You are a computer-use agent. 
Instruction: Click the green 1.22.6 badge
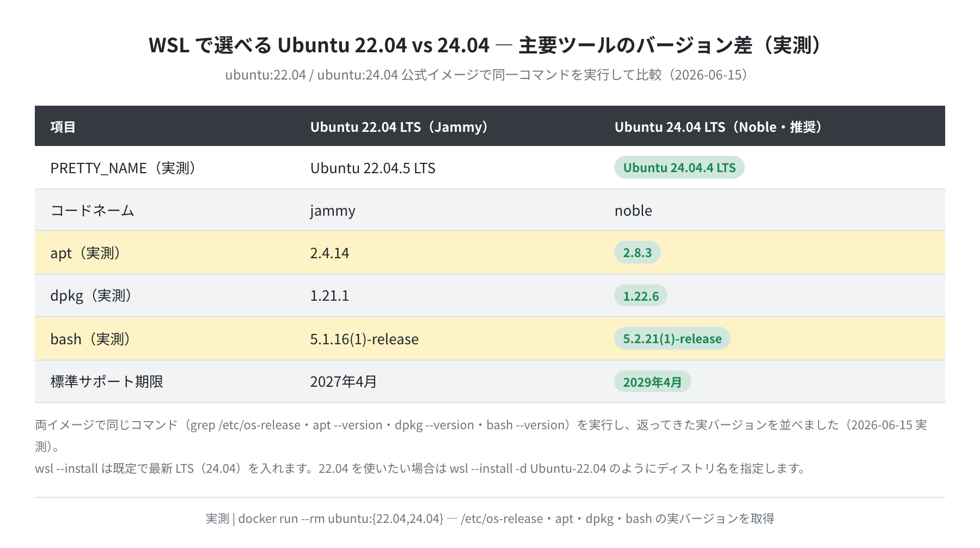click(641, 296)
